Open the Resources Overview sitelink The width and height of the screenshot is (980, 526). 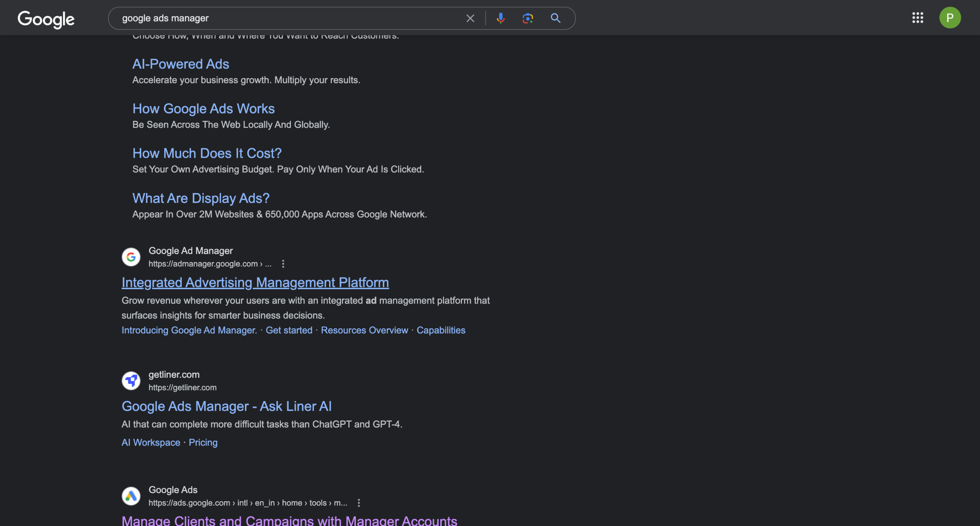coord(364,330)
